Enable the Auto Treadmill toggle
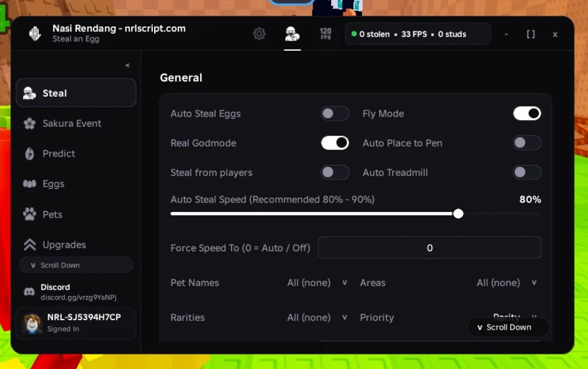Viewport: 588px width, 369px height. (527, 172)
